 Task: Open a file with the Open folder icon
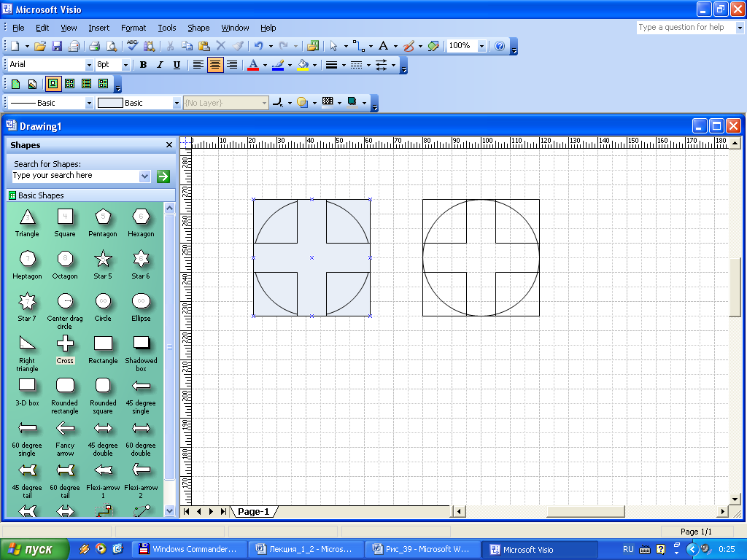[40, 46]
